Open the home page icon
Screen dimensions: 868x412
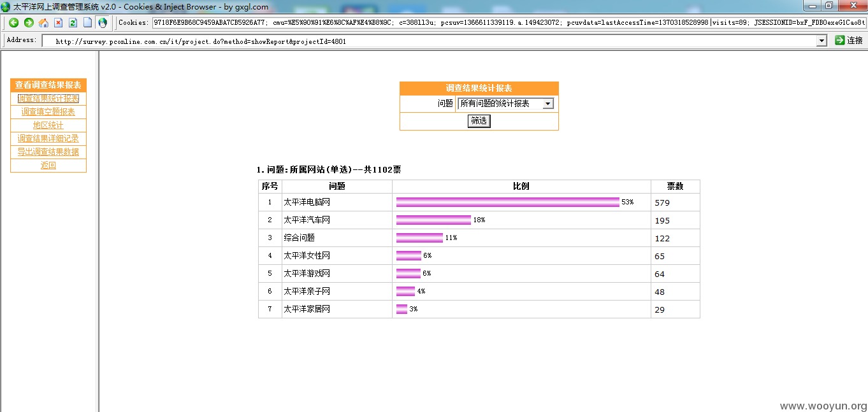(43, 23)
